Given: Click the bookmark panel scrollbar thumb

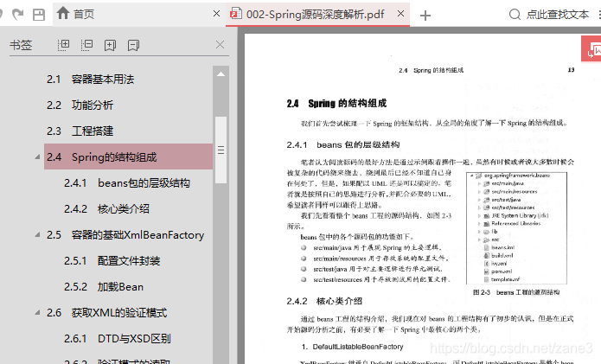Looking at the screenshot, I should click(x=221, y=150).
